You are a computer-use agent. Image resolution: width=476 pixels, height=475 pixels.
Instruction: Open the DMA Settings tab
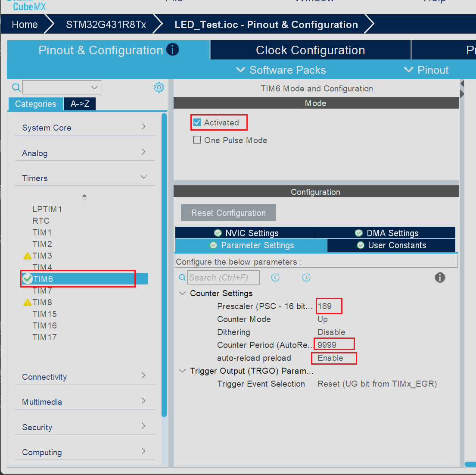pyautogui.click(x=386, y=233)
